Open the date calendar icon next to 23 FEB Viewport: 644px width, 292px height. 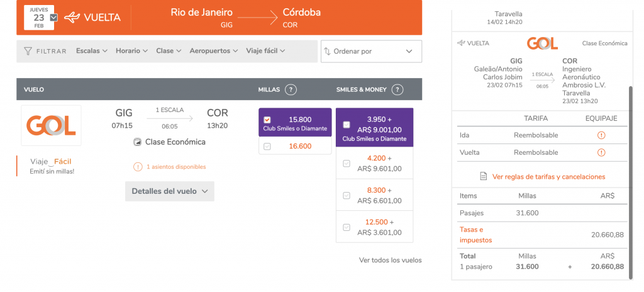coord(54,17)
